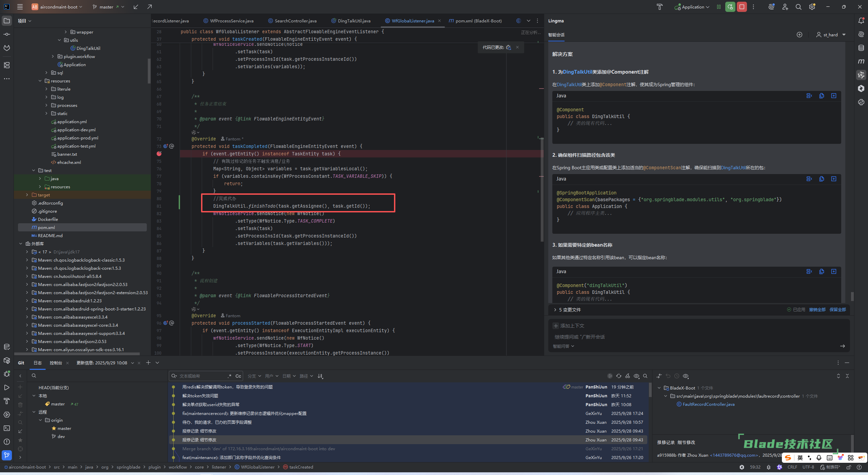This screenshot has width=868, height=475.
Task: Open the Terminal tool window icon
Action: point(7,428)
